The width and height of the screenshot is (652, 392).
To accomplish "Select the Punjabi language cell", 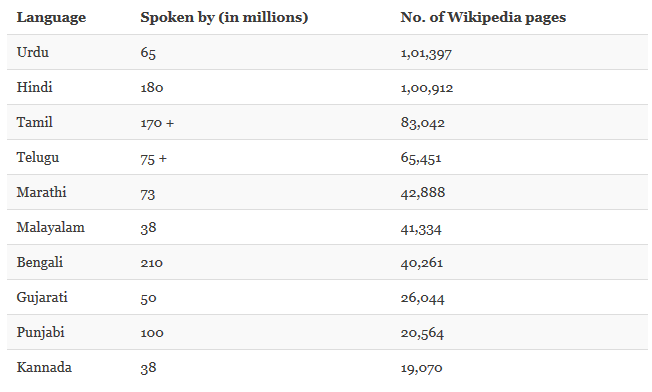I will pos(41,333).
